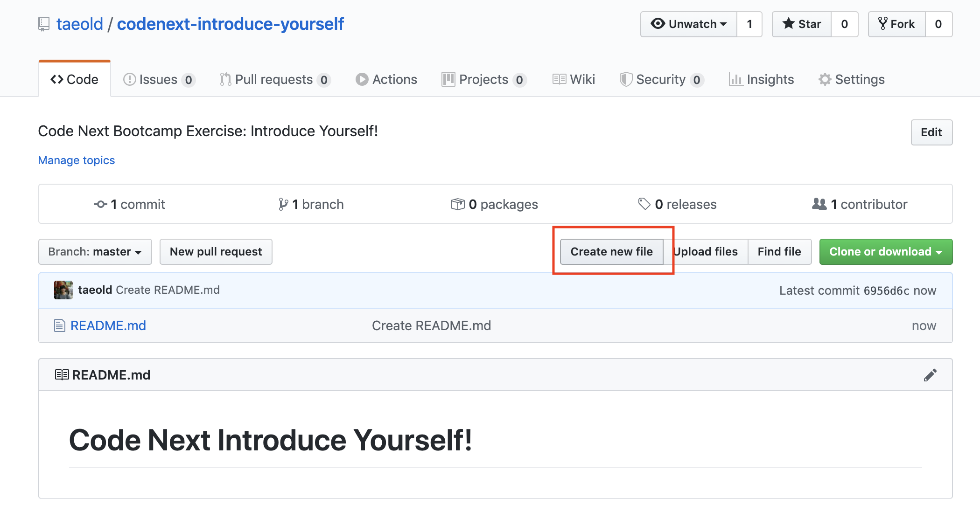This screenshot has height=525, width=980.
Task: Open the Insights graphs icon
Action: [x=736, y=79]
